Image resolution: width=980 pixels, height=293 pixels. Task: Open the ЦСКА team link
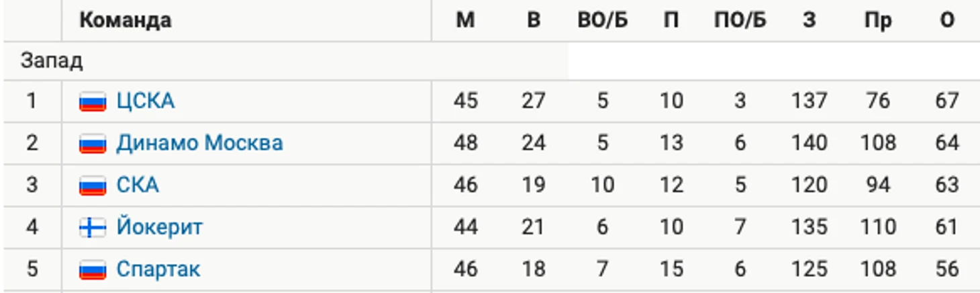pyautogui.click(x=145, y=101)
